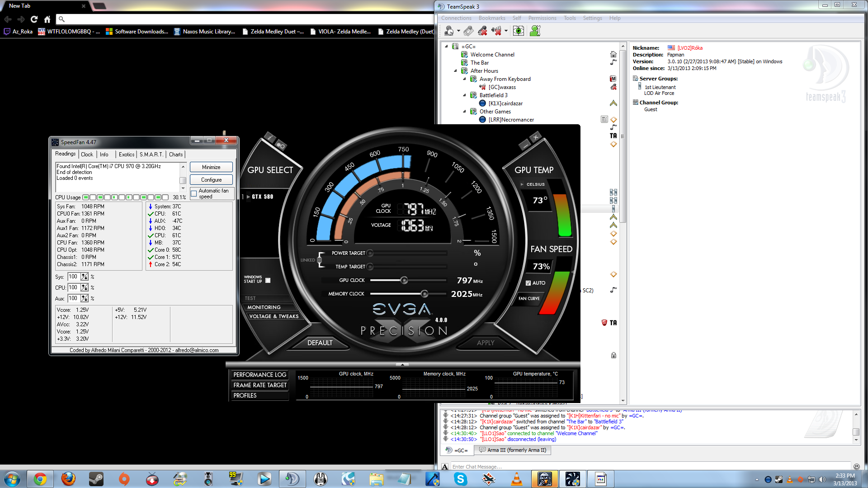Click the GPU Clock slider handle

tap(404, 281)
